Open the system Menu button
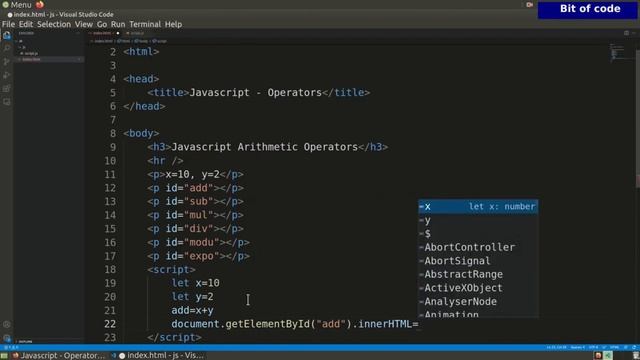 17,4
